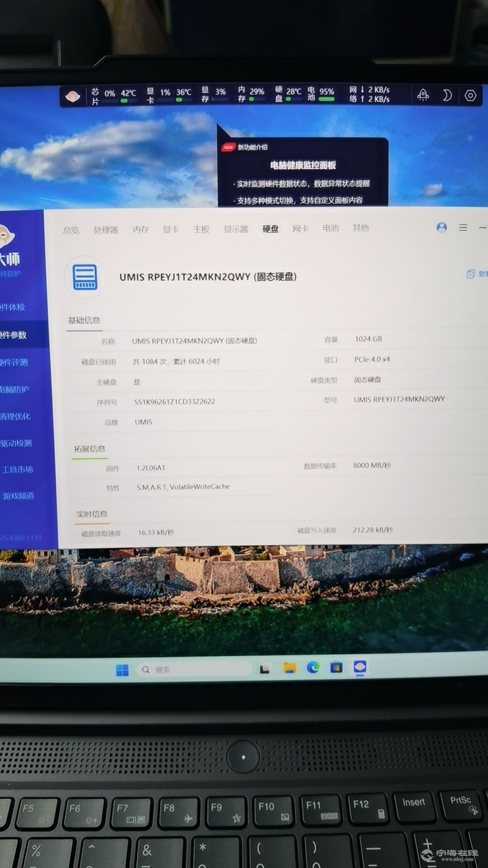This screenshot has width=488, height=868.
Task: Select the 电池 tab
Action: pos(330,228)
